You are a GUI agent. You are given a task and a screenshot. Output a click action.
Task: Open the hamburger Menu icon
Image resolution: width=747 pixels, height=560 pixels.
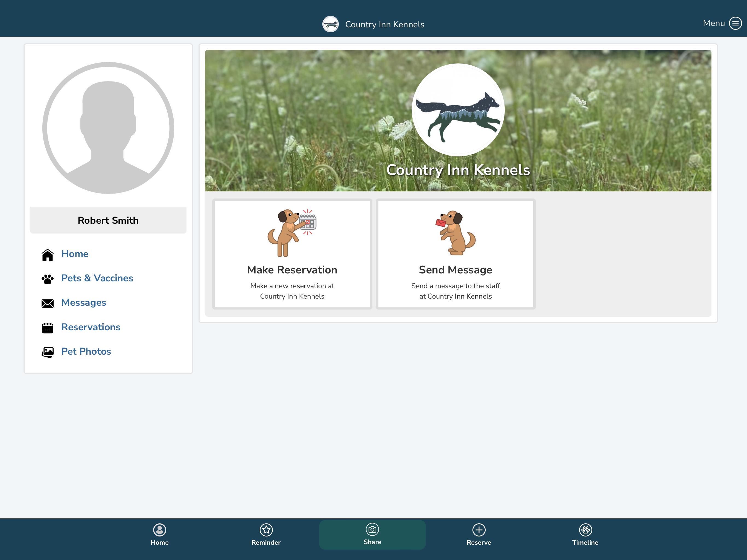pos(735,23)
